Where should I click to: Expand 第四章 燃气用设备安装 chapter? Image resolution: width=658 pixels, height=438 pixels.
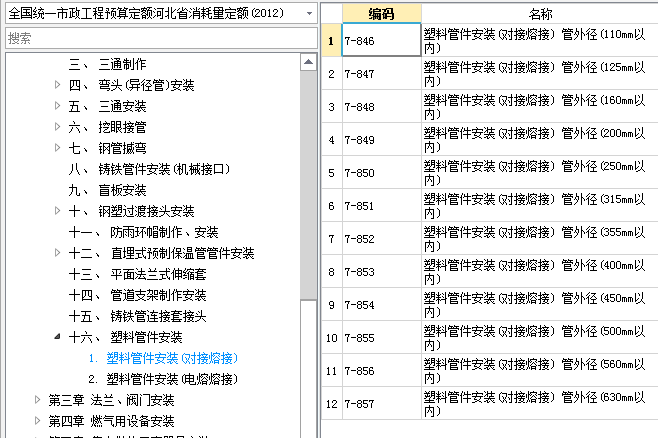tap(37, 420)
